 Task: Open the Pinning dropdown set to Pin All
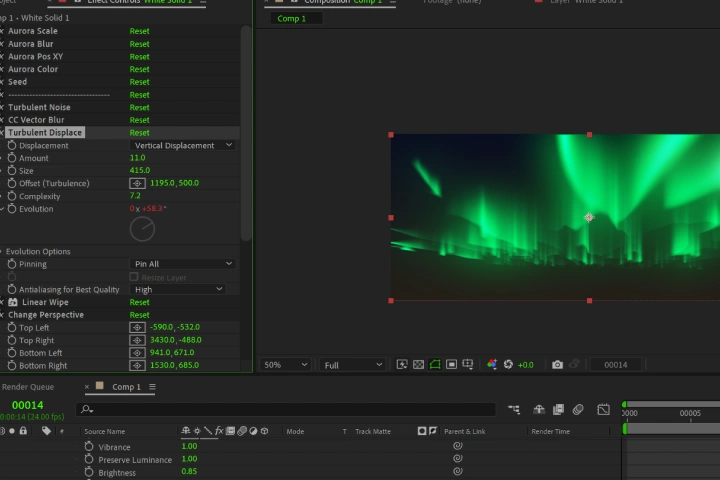tap(183, 264)
